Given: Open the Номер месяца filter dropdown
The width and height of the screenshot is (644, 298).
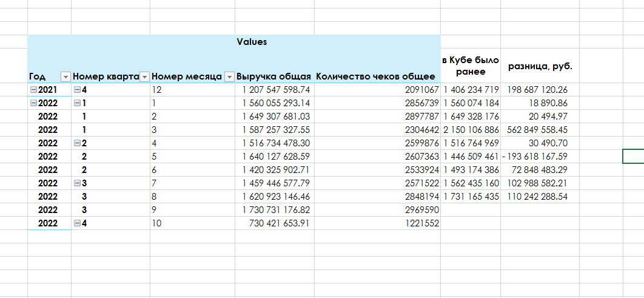Looking at the screenshot, I should [229, 76].
